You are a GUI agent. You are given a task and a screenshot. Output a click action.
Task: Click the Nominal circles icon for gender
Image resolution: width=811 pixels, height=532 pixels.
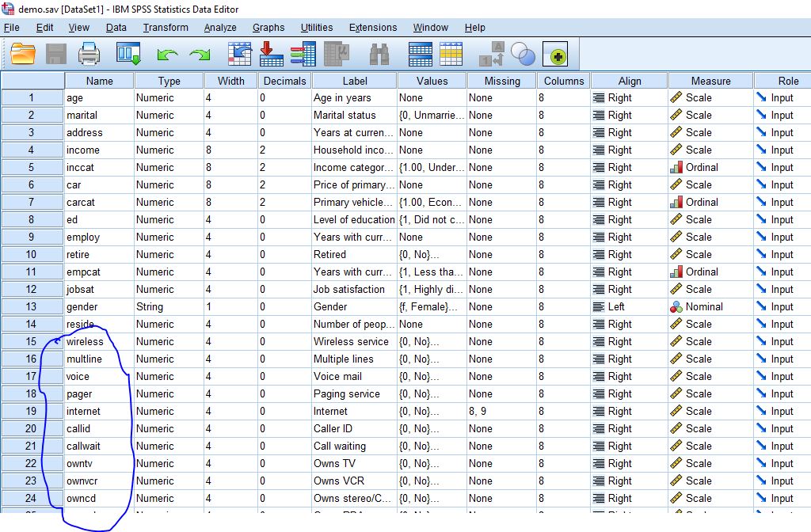tap(676, 306)
